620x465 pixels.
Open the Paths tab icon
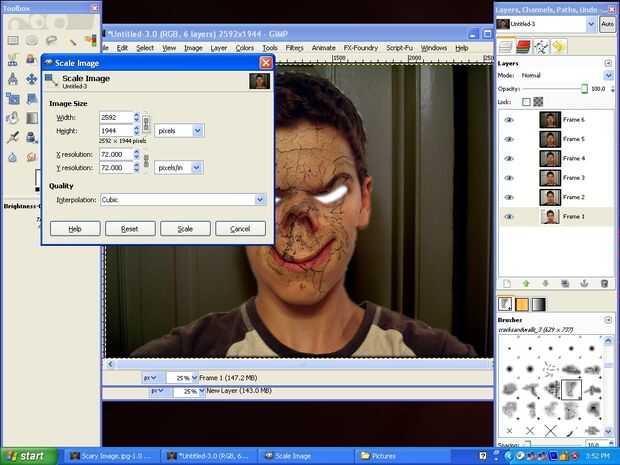[541, 47]
